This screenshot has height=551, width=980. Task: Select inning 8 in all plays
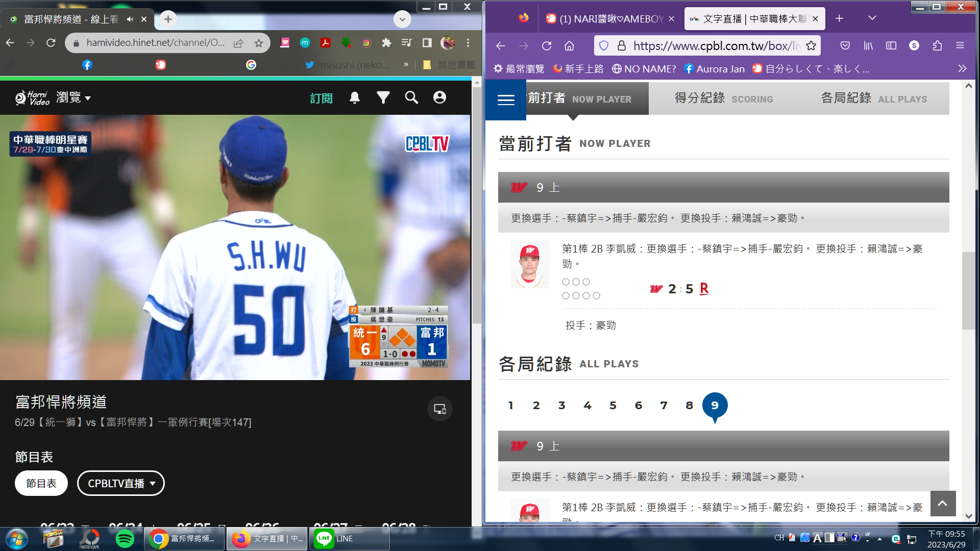689,406
